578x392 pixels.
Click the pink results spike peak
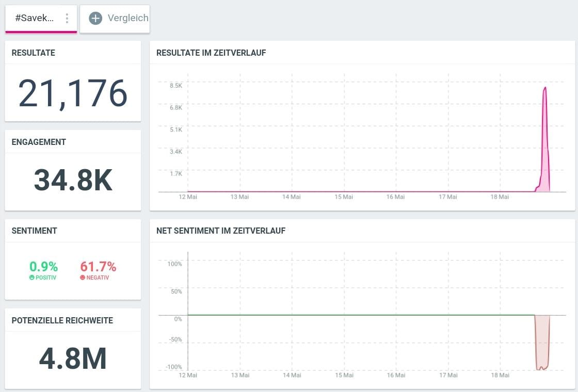pyautogui.click(x=545, y=88)
